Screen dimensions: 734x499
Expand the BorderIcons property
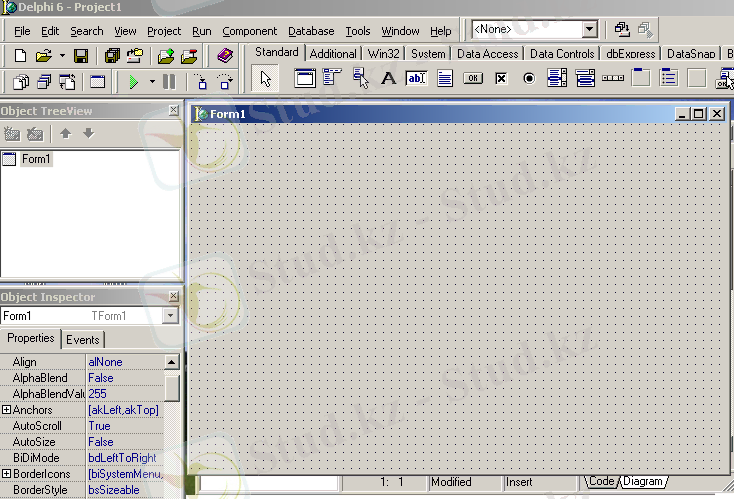tap(6, 474)
